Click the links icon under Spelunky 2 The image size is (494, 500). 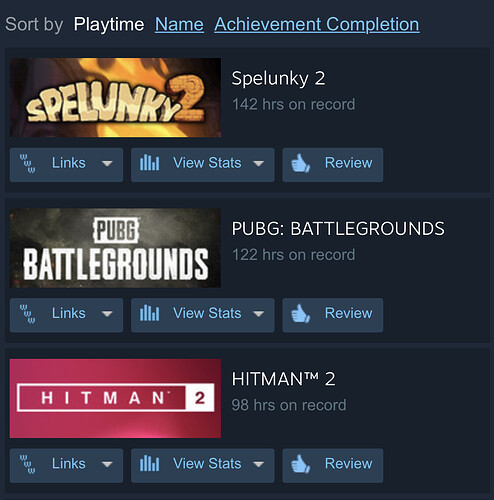[27, 164]
